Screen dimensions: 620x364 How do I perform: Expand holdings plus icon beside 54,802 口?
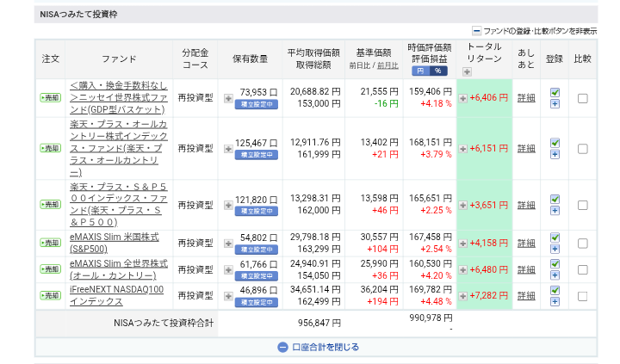point(228,244)
